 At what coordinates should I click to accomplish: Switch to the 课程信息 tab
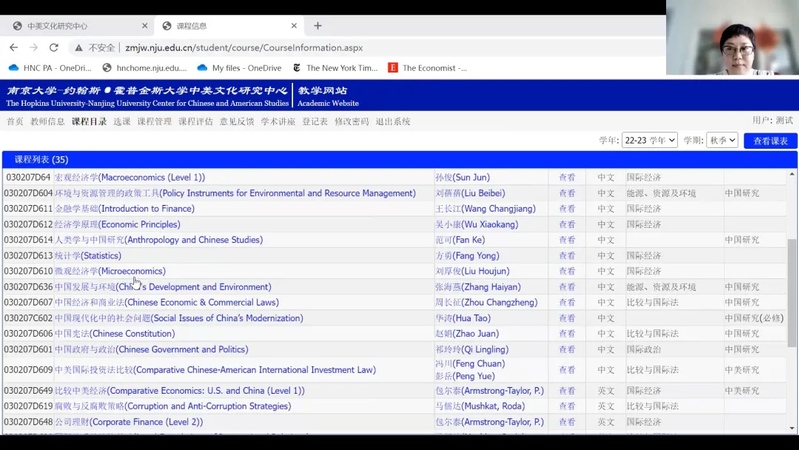(228, 25)
